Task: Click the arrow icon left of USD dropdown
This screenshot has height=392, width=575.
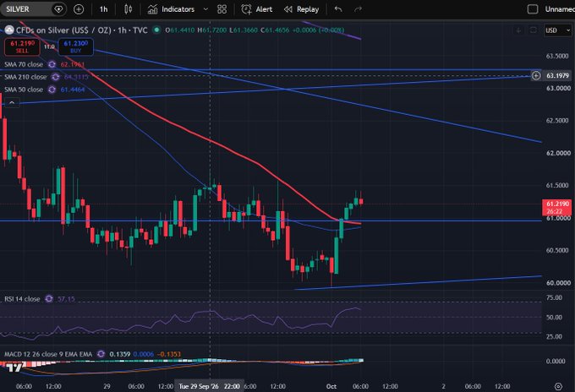Action: click(x=518, y=30)
